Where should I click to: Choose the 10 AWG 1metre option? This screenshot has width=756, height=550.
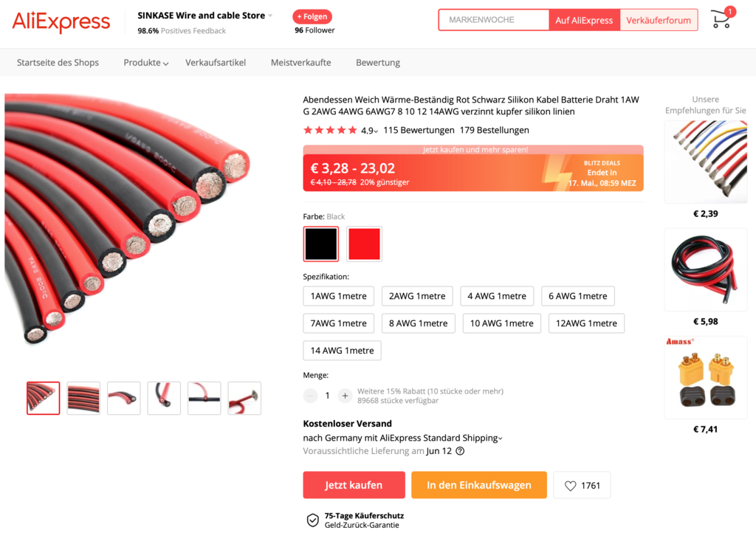[x=502, y=323]
